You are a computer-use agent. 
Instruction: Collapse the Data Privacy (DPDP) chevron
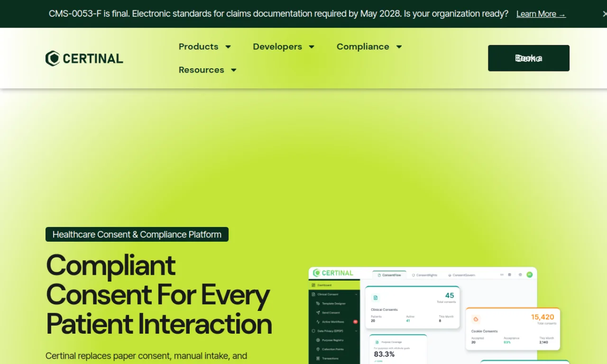(356, 331)
